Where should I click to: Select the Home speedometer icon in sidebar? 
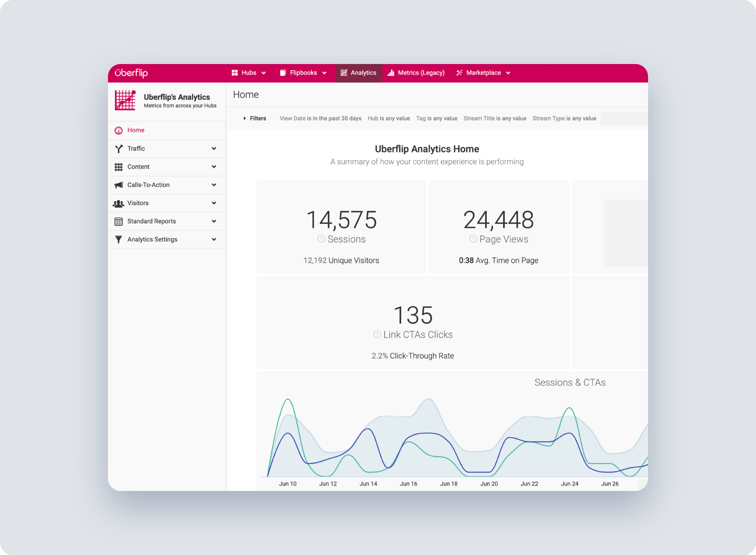click(118, 130)
